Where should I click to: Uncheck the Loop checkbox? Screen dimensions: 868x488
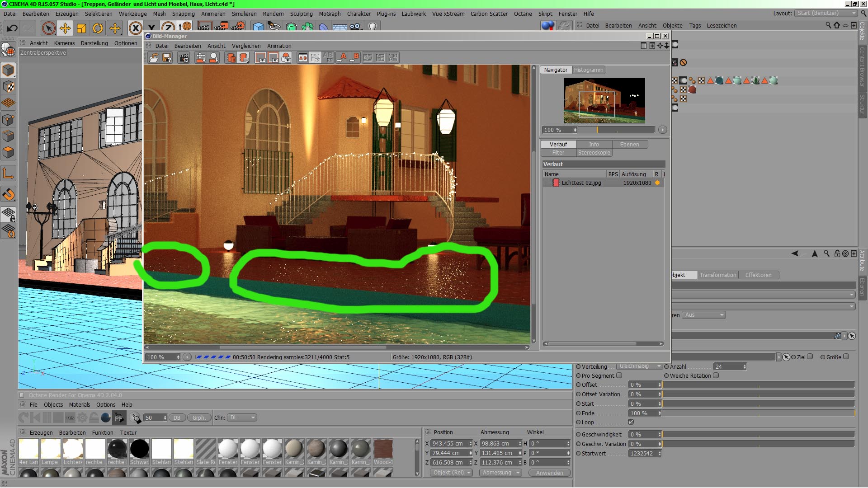tap(631, 422)
